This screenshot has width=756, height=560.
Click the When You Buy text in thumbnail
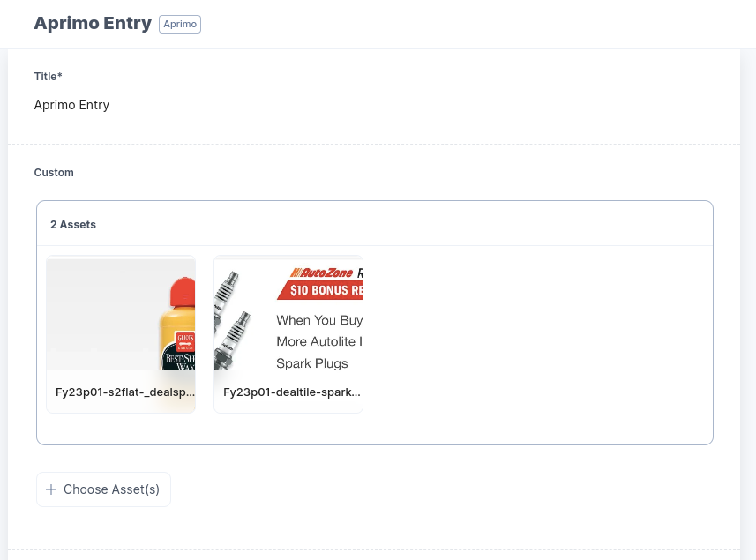(319, 320)
